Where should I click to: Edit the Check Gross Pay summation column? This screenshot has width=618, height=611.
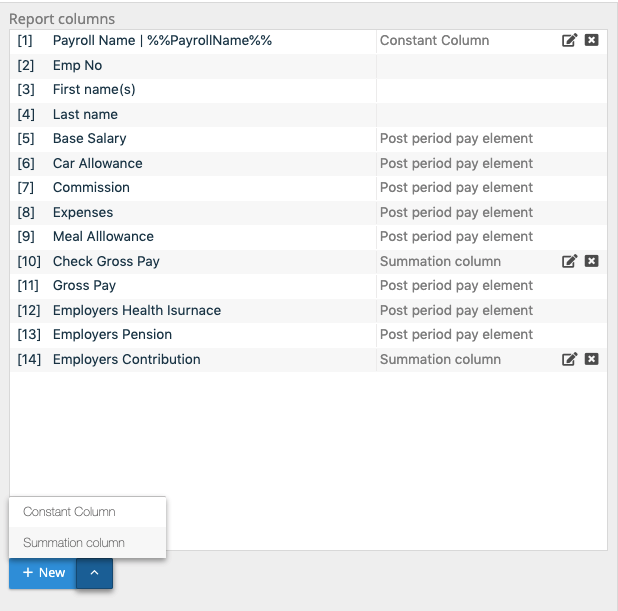pyautogui.click(x=569, y=262)
